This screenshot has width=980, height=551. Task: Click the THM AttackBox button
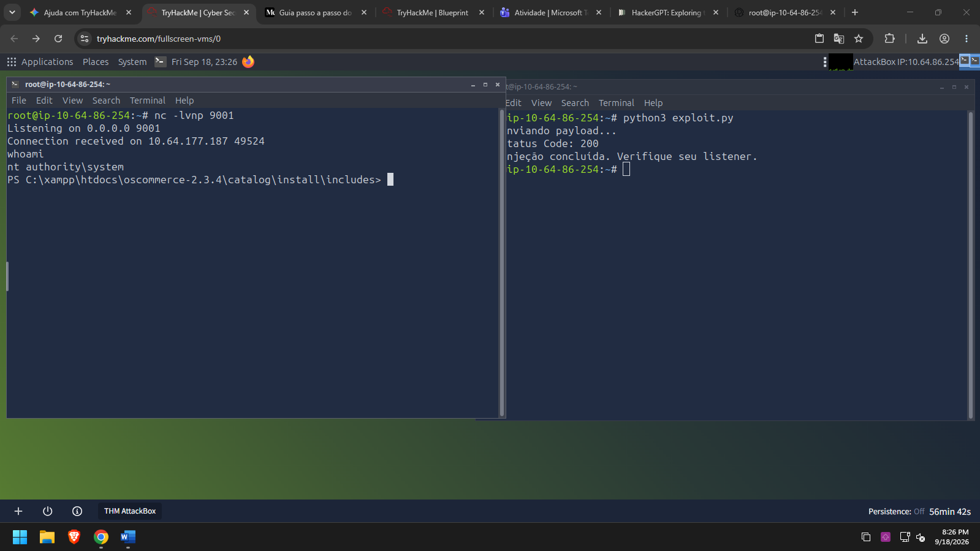[x=130, y=511]
